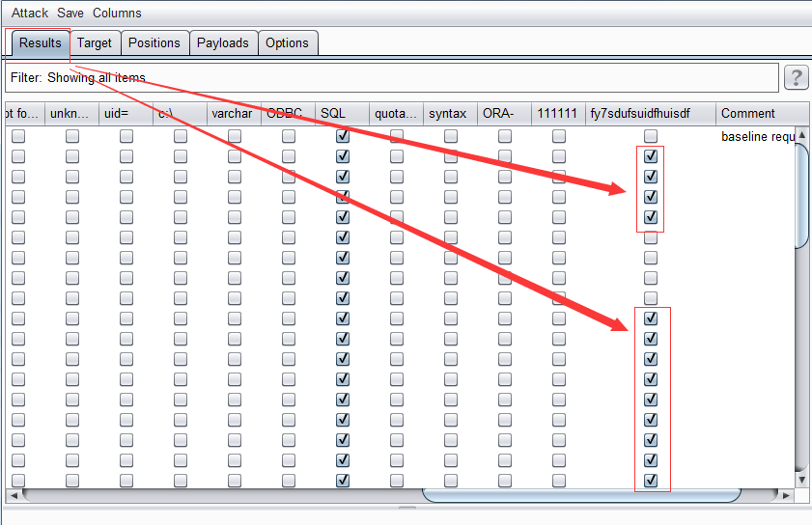The width and height of the screenshot is (812, 525).
Task: Click the horizontal scrollbar thumb
Action: [581, 495]
